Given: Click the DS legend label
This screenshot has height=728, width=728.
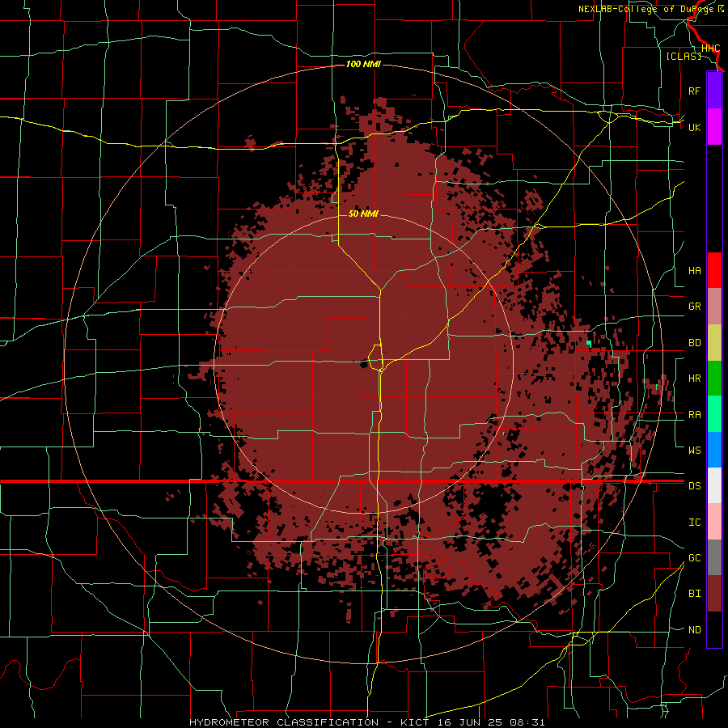Looking at the screenshot, I should (x=694, y=486).
